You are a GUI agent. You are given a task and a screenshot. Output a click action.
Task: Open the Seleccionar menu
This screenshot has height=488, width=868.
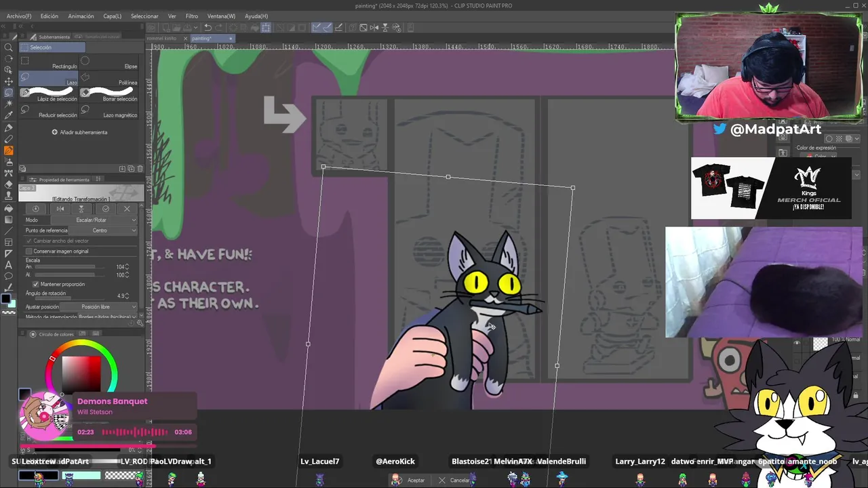coord(144,16)
